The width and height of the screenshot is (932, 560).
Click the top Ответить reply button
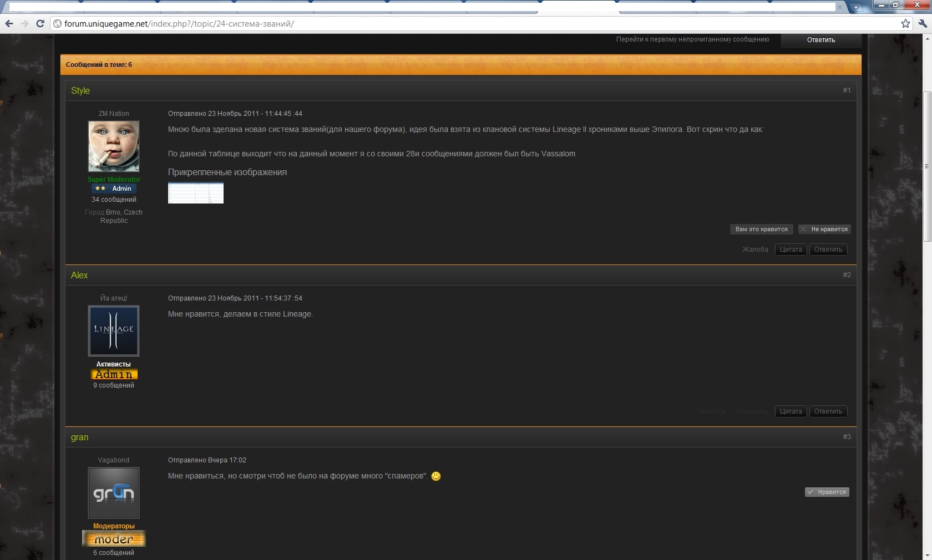coord(821,40)
